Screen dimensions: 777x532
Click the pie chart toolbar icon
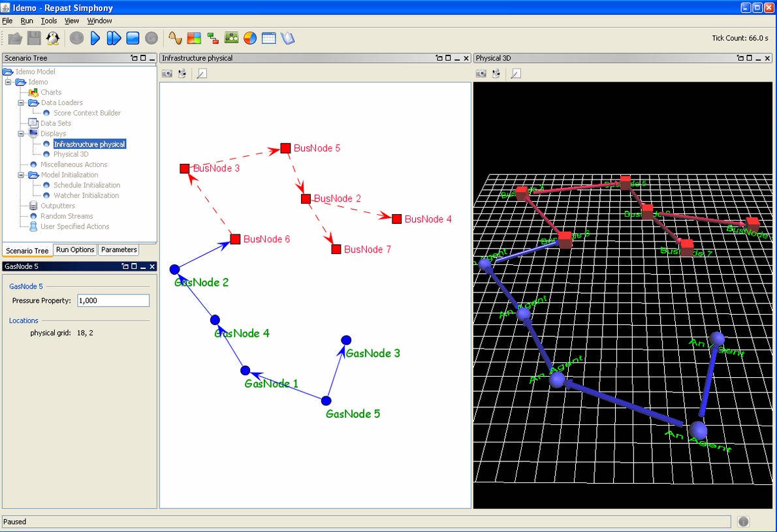pos(250,39)
